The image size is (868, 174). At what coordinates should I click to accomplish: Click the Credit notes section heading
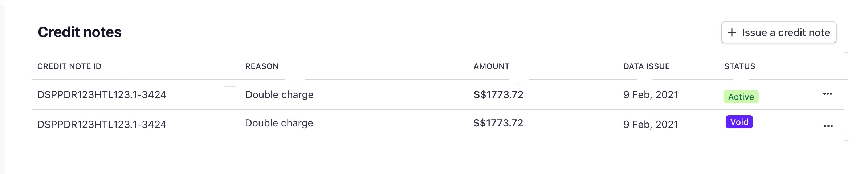pyautogui.click(x=80, y=32)
